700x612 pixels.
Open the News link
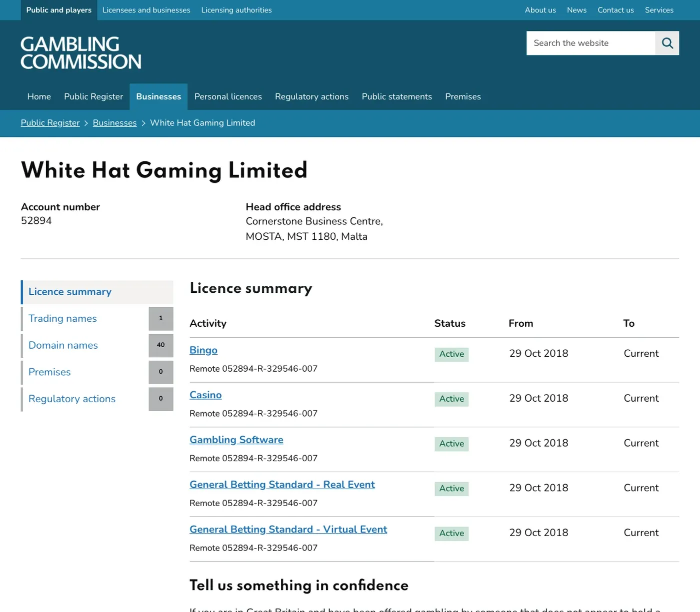576,10
